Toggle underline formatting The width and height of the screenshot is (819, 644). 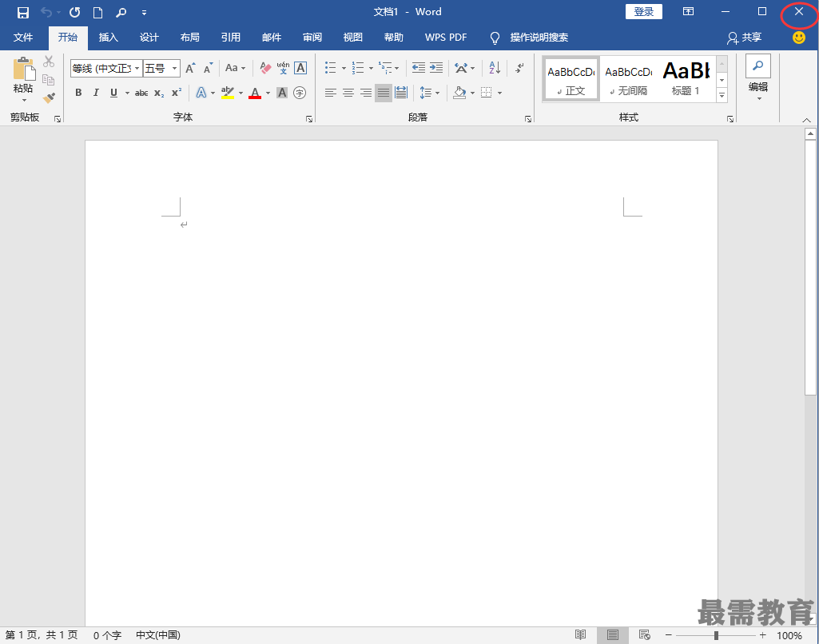[x=113, y=93]
